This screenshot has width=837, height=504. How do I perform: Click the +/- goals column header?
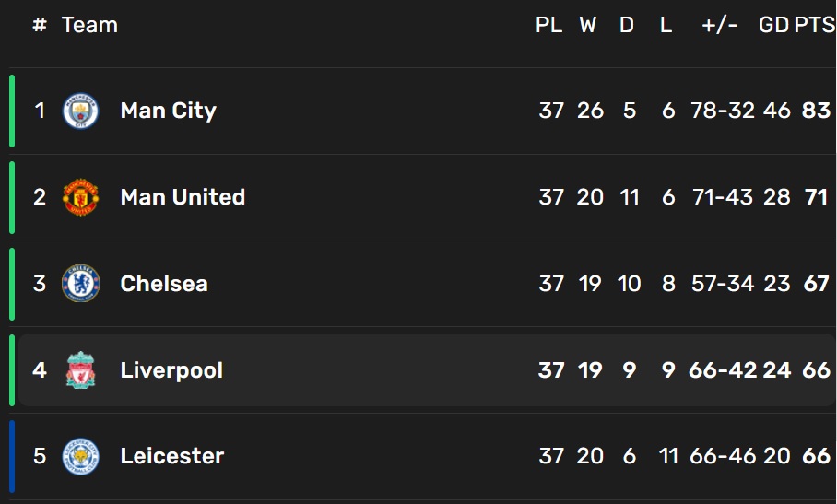click(720, 26)
